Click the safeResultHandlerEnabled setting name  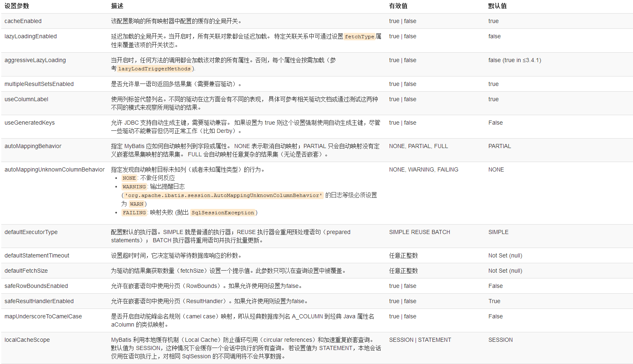pyautogui.click(x=39, y=301)
